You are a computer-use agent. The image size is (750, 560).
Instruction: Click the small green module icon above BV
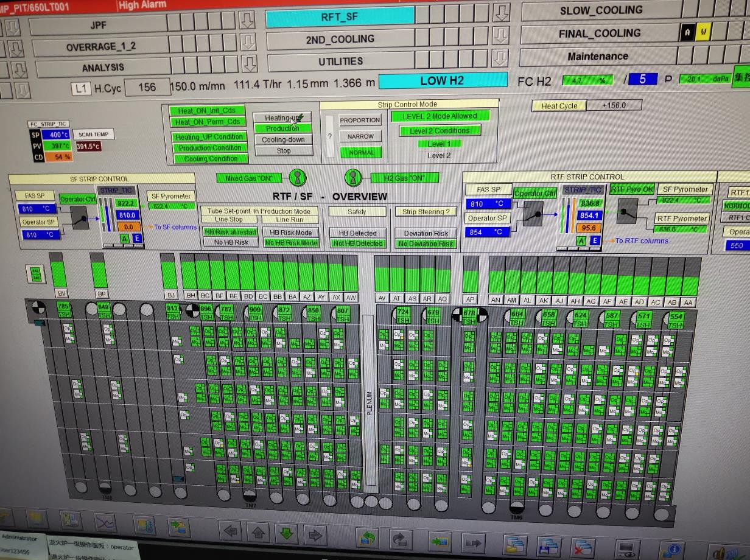tap(36, 274)
